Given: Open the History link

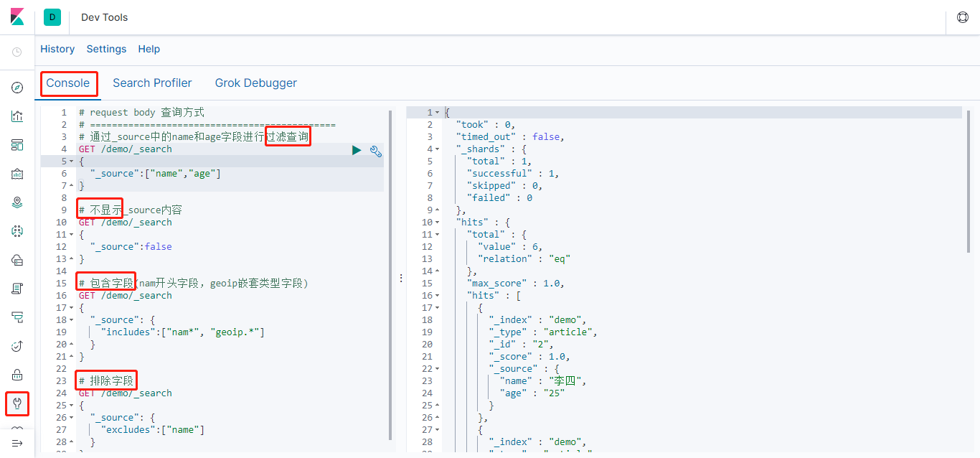Looking at the screenshot, I should (57, 49).
